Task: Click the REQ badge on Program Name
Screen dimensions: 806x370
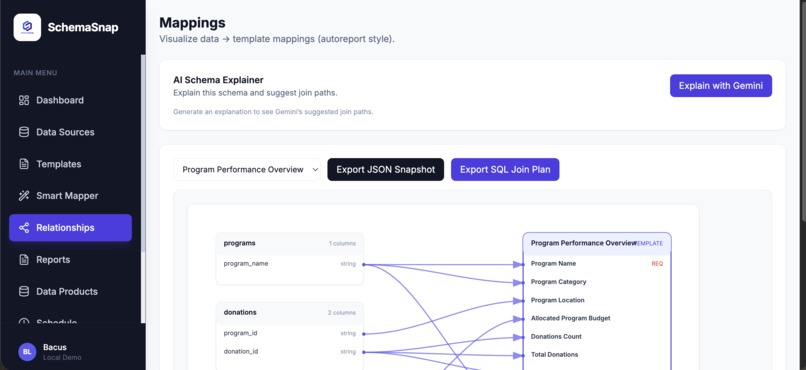Action: coord(657,264)
